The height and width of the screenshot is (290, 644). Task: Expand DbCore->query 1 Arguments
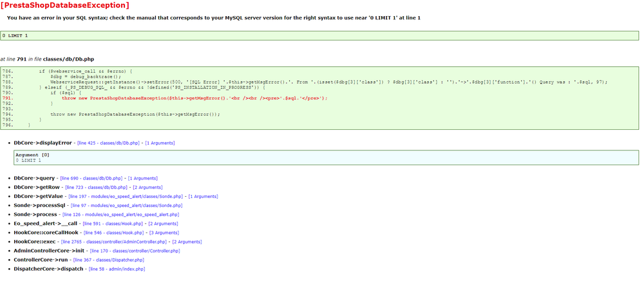(142, 178)
